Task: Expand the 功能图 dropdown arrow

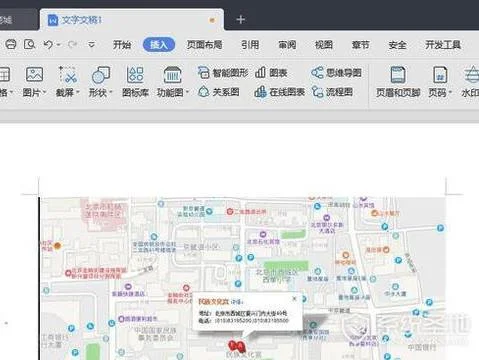Action: [x=187, y=92]
